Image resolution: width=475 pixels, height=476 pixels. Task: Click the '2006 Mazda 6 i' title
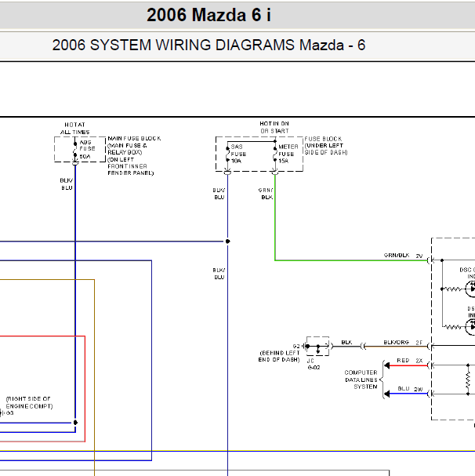click(x=208, y=15)
